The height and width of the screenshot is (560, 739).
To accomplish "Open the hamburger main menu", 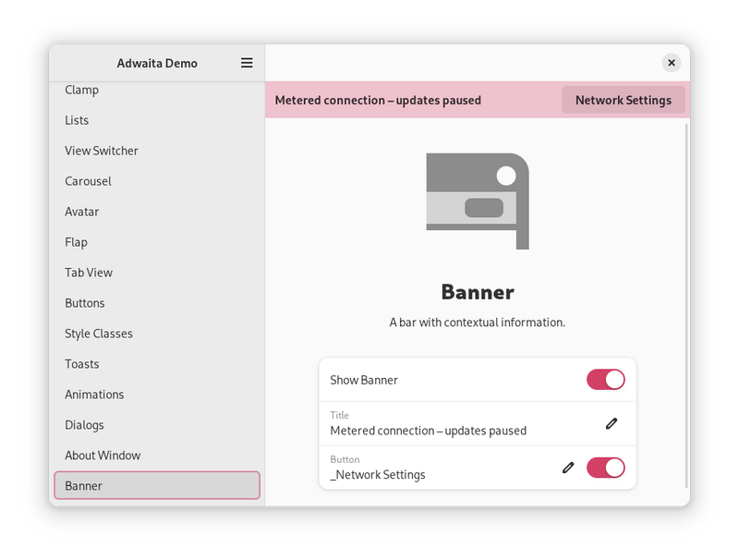I will (247, 63).
